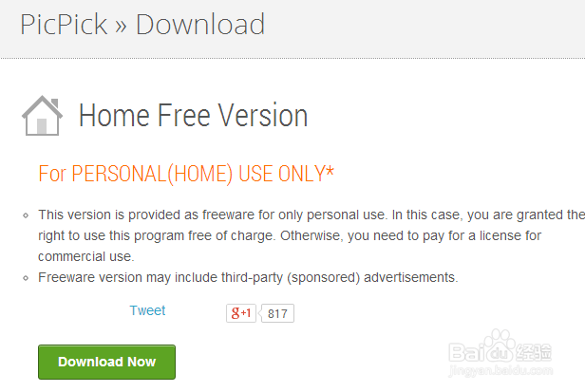The width and height of the screenshot is (585, 392).
Task: Click the bullet marker before 'Freeware version may include'
Action: (x=26, y=278)
